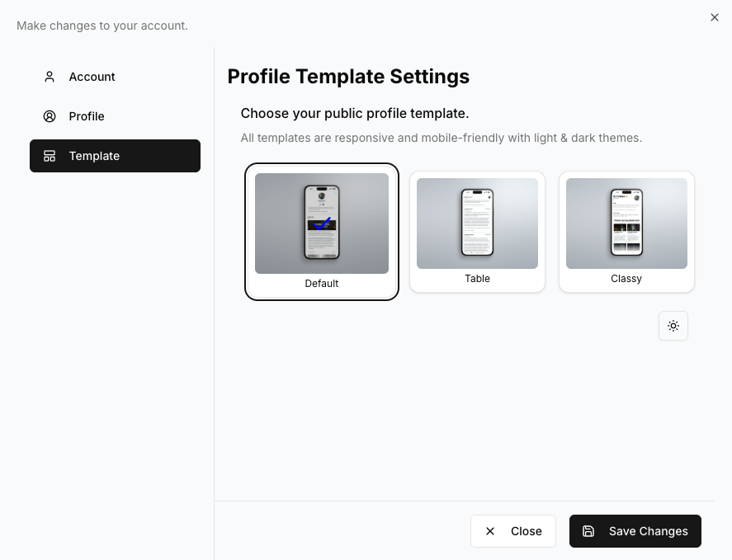Image resolution: width=732 pixels, height=560 pixels.
Task: Select the Classy profile template
Action: pyautogui.click(x=626, y=231)
